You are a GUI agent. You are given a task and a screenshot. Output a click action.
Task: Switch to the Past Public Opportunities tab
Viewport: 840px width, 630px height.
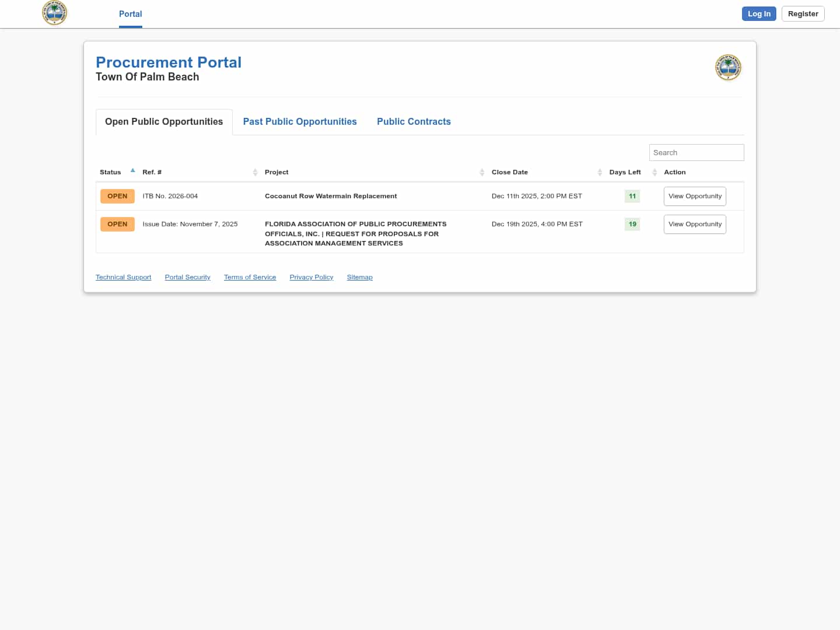300,121
